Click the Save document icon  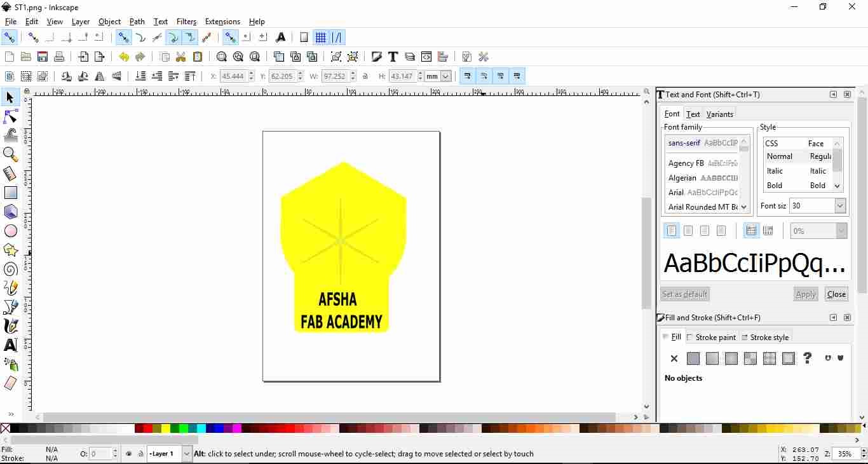43,57
